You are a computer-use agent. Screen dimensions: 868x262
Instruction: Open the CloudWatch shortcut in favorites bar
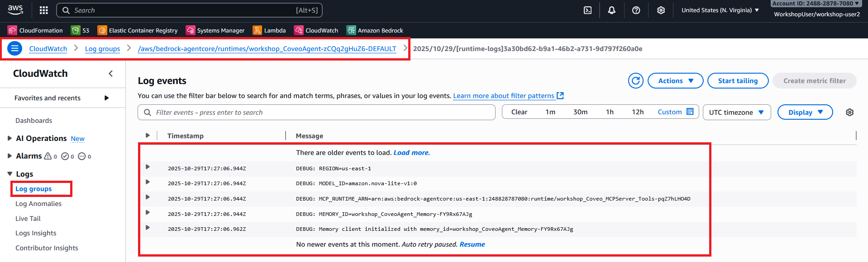tap(316, 30)
